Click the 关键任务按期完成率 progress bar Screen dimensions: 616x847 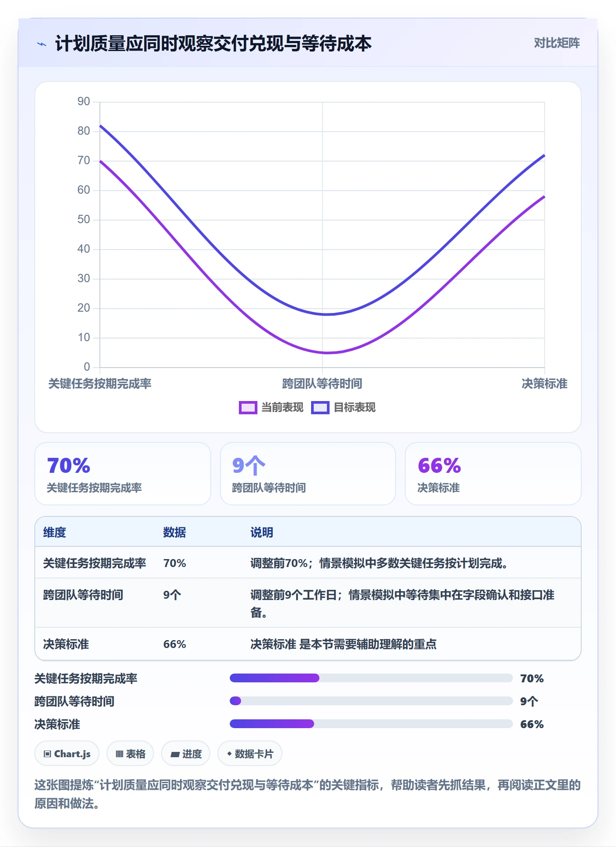coord(371,678)
